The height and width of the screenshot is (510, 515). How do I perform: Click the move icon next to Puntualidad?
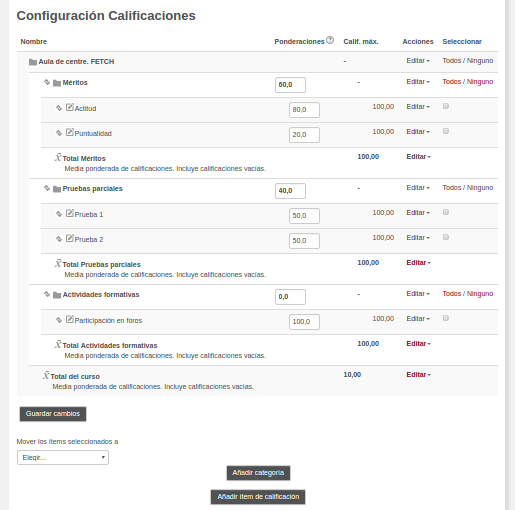coord(59,133)
